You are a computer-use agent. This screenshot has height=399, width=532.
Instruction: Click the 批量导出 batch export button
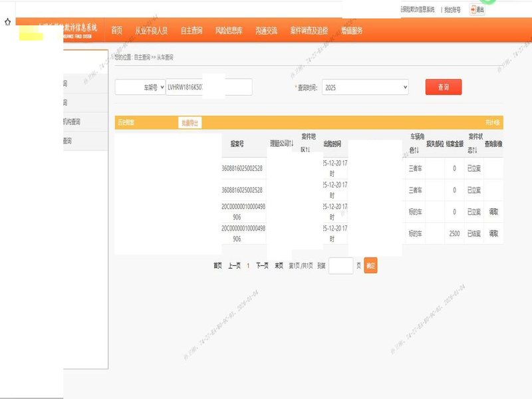coord(190,122)
